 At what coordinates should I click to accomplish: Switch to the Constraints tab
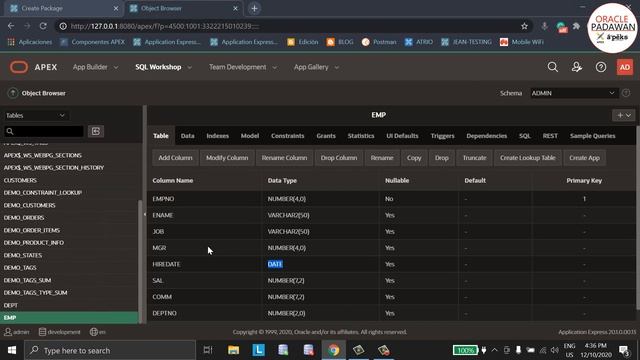[288, 136]
